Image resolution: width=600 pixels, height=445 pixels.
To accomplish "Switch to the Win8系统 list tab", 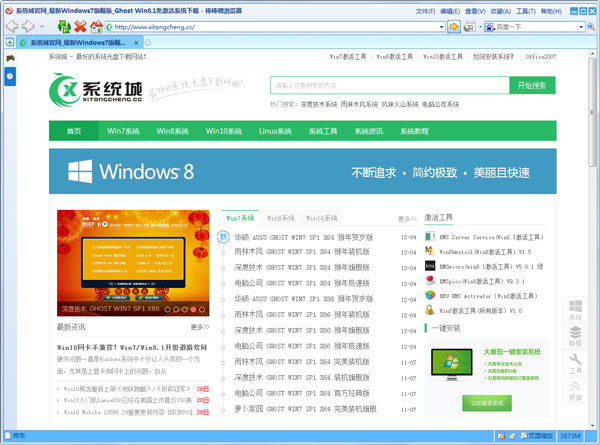I will 281,218.
